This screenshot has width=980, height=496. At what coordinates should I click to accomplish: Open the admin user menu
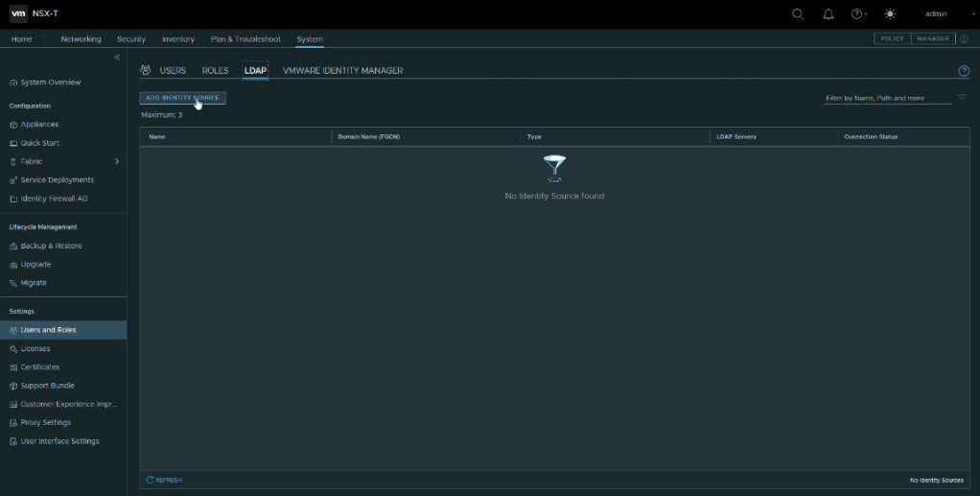point(936,13)
